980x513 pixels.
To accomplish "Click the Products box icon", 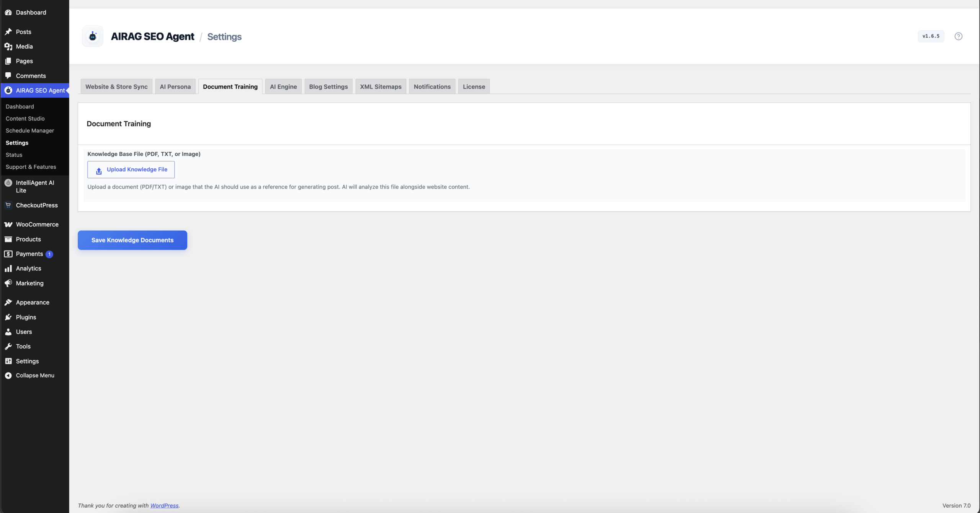I will click(x=8, y=239).
